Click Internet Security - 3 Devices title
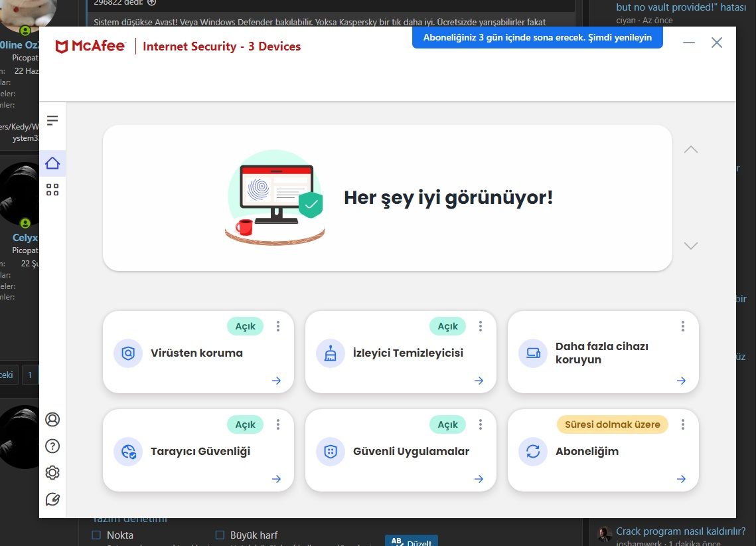The image size is (756, 546). (222, 46)
